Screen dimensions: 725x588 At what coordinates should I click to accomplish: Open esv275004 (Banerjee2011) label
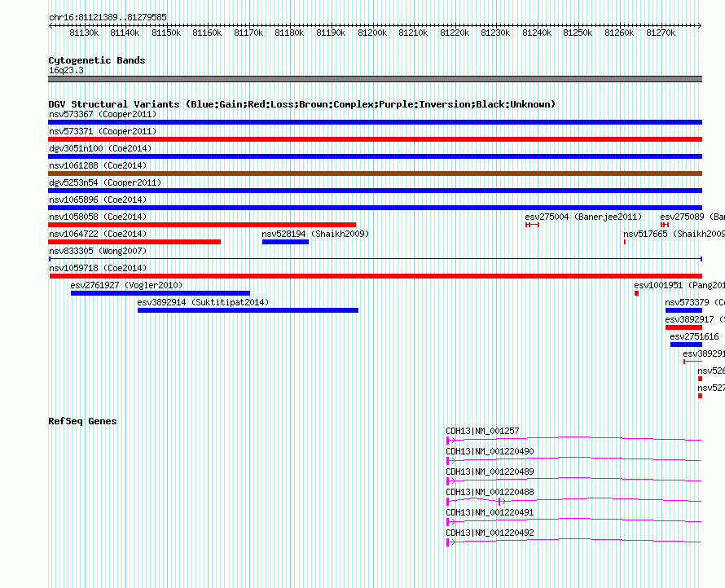click(583, 217)
